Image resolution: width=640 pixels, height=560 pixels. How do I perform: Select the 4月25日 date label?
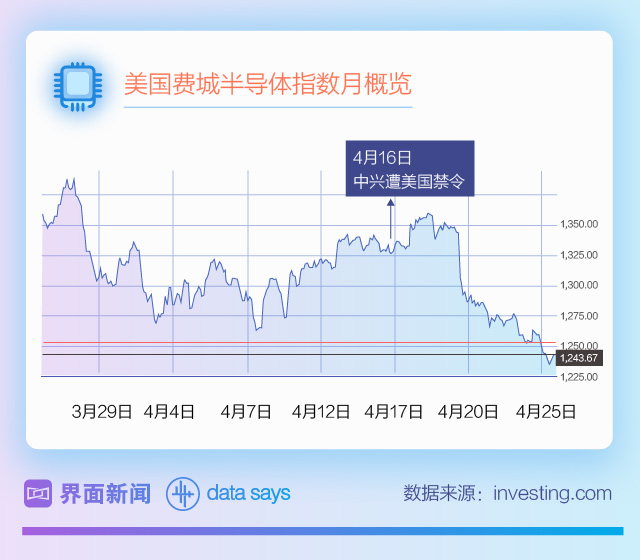(x=545, y=411)
